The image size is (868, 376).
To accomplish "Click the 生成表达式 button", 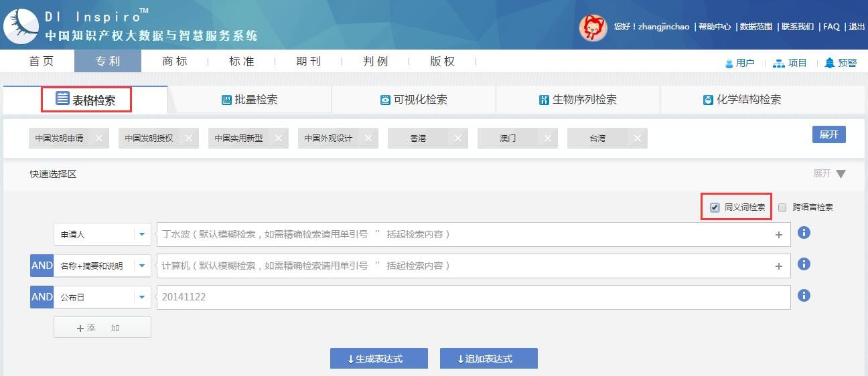I will (378, 359).
